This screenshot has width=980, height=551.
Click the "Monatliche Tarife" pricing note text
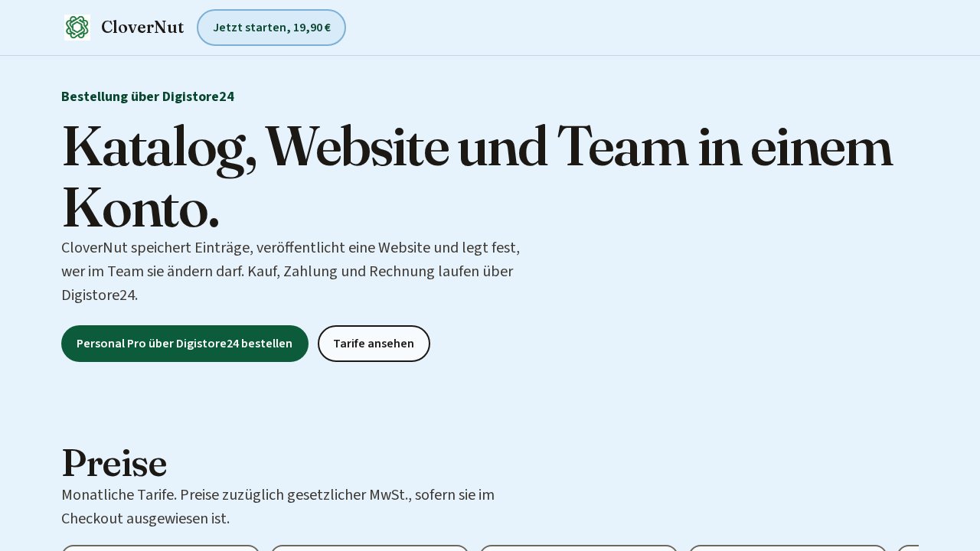[x=278, y=507]
